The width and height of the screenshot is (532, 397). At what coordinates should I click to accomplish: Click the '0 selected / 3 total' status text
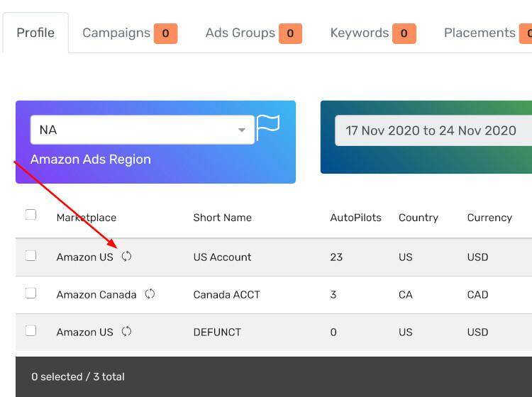78,376
